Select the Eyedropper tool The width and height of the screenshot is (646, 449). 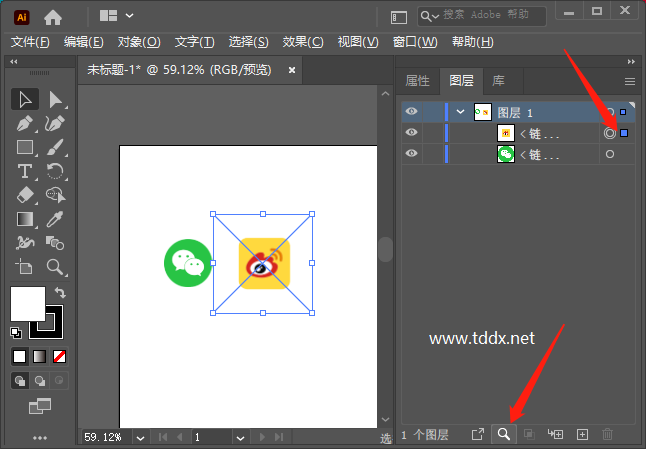click(x=55, y=219)
